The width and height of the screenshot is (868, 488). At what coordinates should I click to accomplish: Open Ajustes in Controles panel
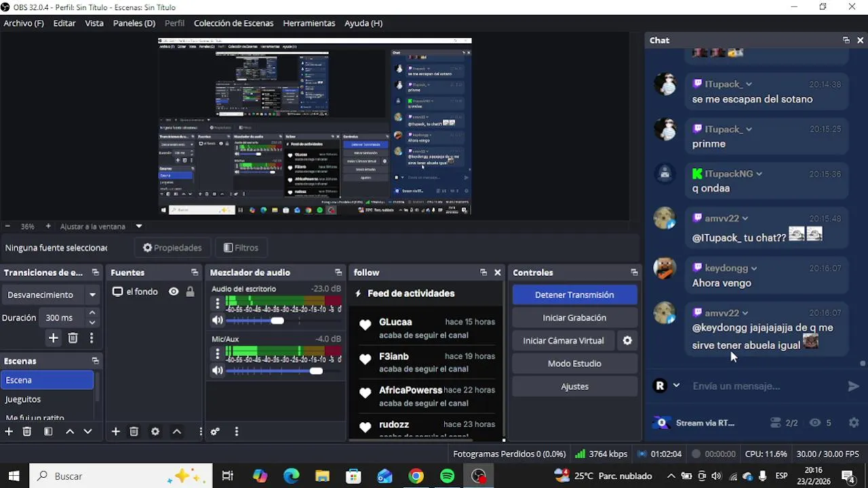pyautogui.click(x=574, y=386)
